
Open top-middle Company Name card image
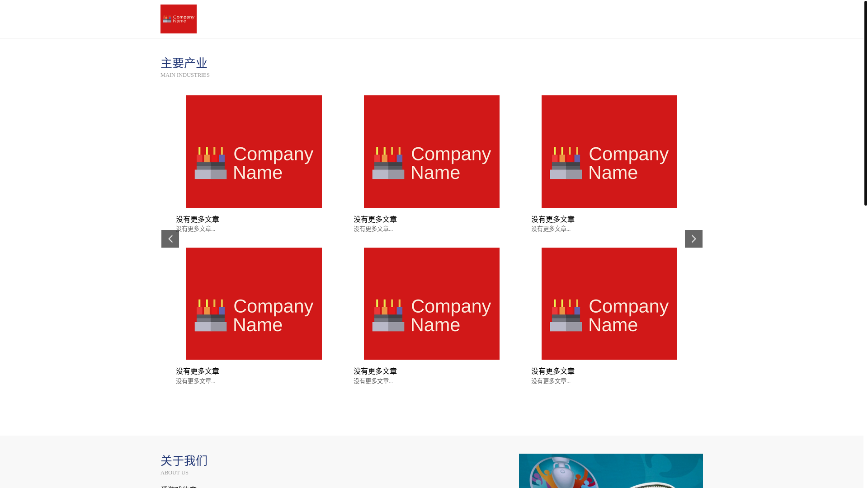click(x=432, y=151)
